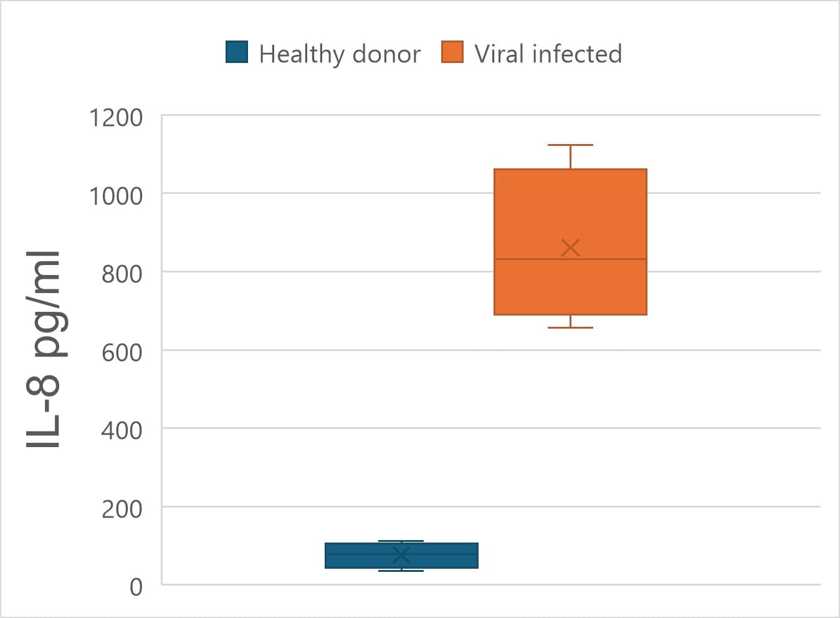Click the upper whisker cap of blue box

(401, 541)
